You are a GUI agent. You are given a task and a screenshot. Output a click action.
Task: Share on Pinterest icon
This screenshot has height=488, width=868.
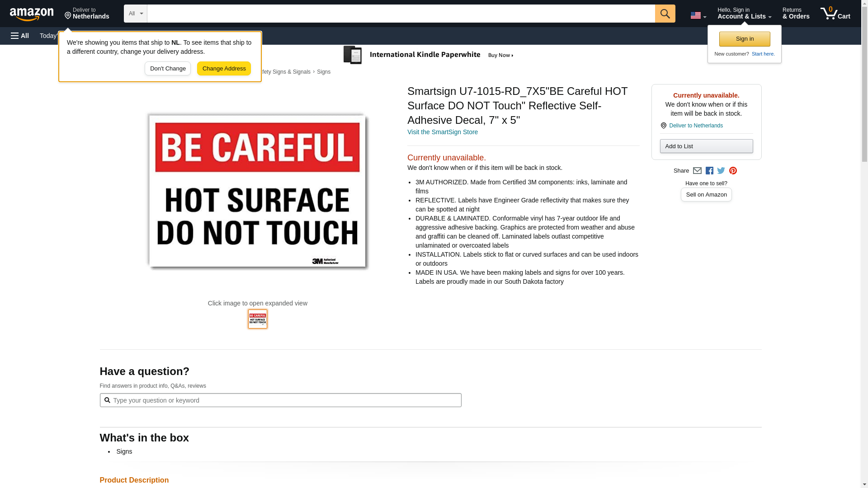pyautogui.click(x=733, y=171)
